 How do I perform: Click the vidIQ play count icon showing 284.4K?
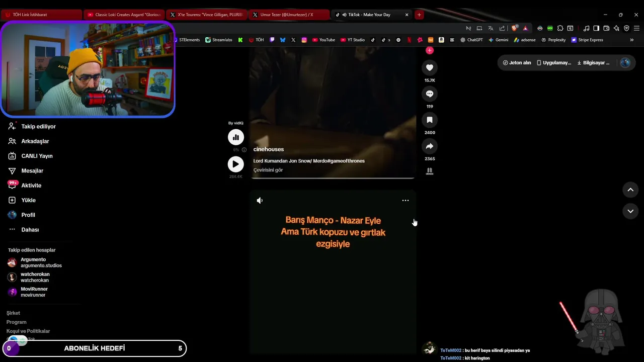(x=236, y=164)
